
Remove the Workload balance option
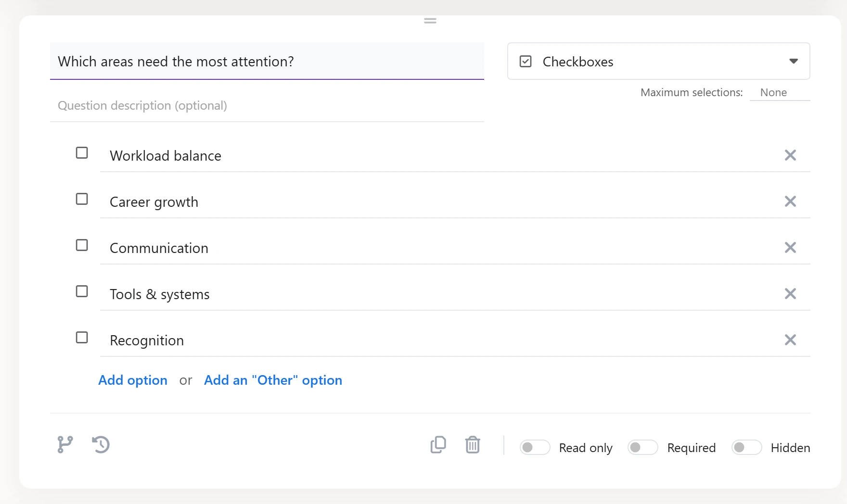pos(790,155)
